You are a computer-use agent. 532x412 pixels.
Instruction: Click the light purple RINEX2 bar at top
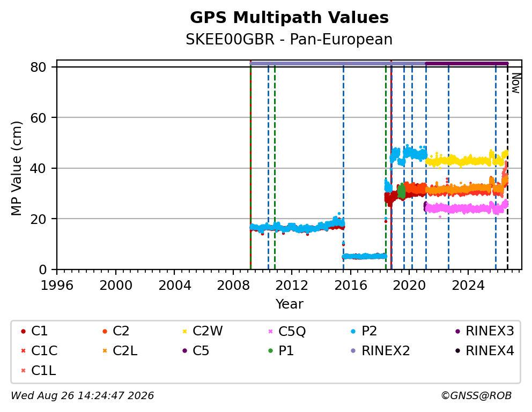point(337,63)
